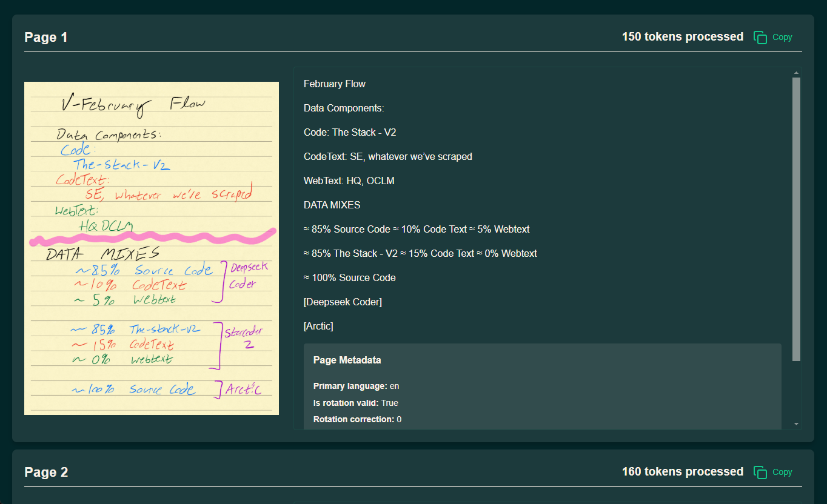Click the 'Data Components:' line

[x=344, y=108]
